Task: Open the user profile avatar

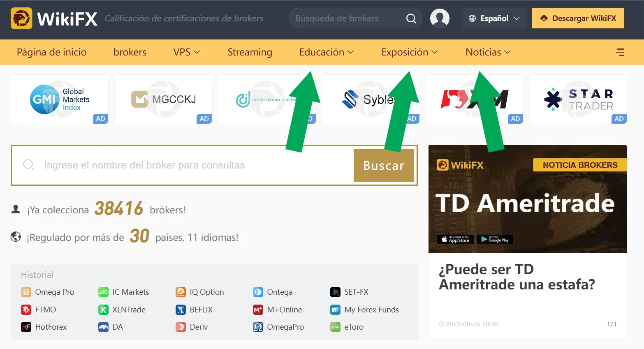Action: coord(440,18)
